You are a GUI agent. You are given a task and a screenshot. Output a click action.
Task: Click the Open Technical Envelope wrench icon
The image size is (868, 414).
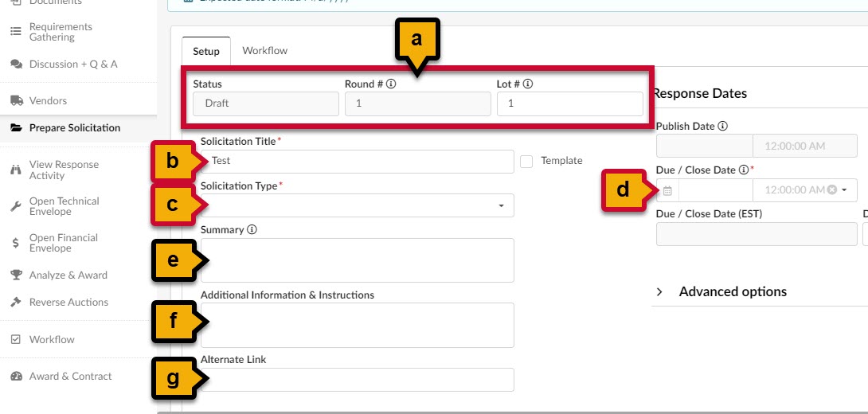click(16, 206)
